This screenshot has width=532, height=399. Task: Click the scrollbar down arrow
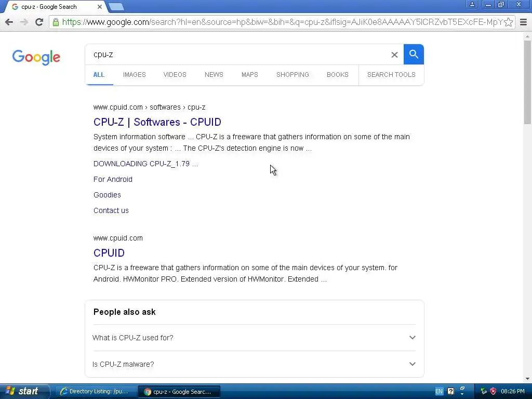coord(527,379)
